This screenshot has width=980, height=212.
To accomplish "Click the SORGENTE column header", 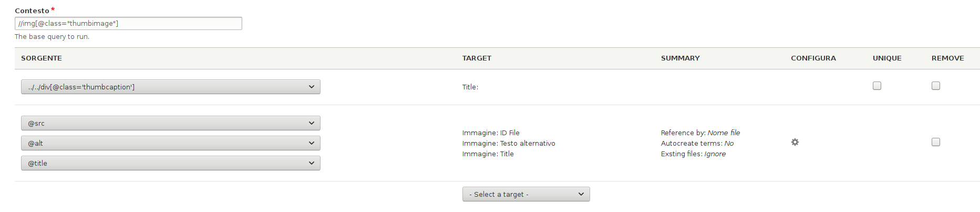I will tap(42, 58).
